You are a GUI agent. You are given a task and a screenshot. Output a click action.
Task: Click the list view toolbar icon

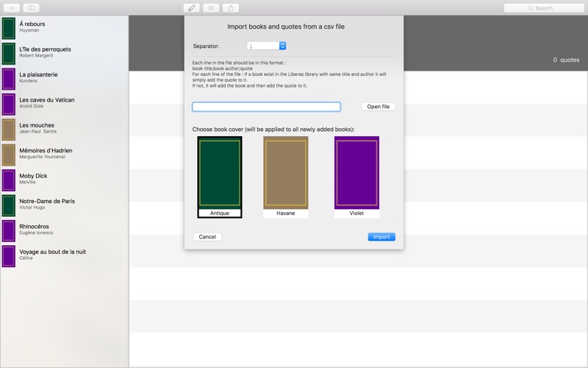click(x=211, y=8)
